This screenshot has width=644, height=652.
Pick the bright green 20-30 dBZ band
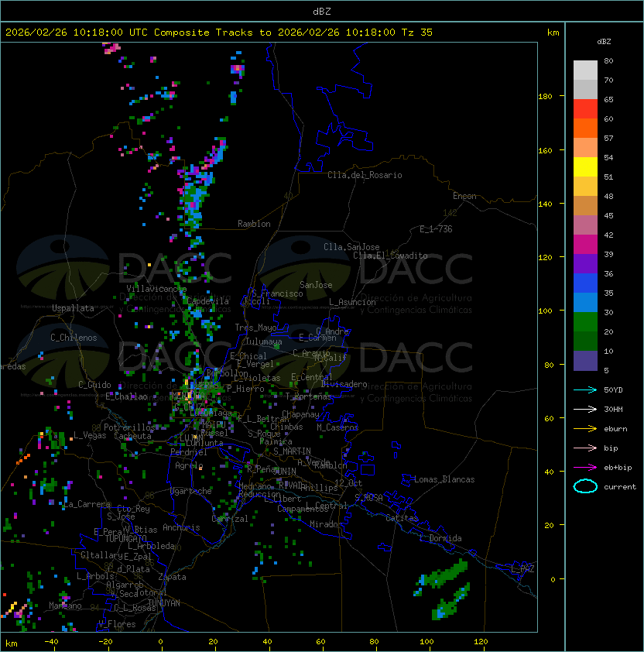(585, 322)
